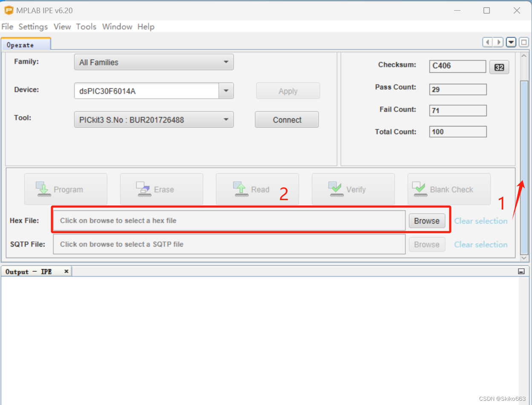This screenshot has height=405, width=532.
Task: Minimize the Output panel
Action: 521,271
